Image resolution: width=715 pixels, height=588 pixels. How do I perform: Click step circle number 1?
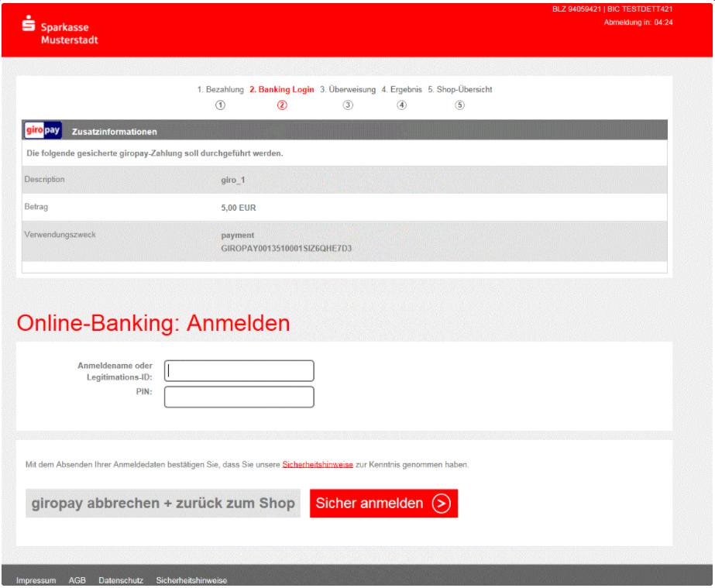pyautogui.click(x=220, y=105)
